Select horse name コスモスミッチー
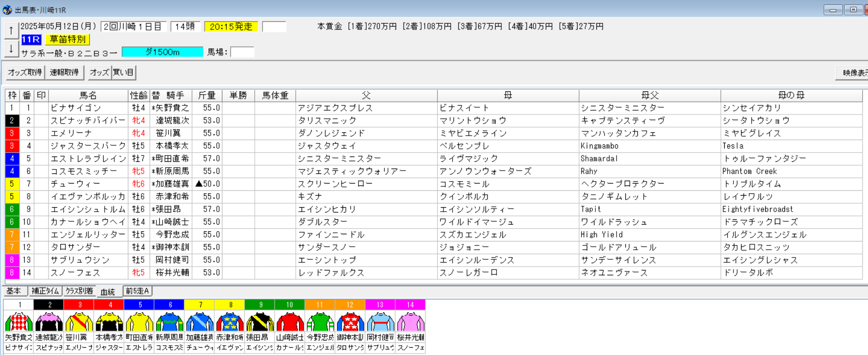The image size is (868, 355). (84, 171)
